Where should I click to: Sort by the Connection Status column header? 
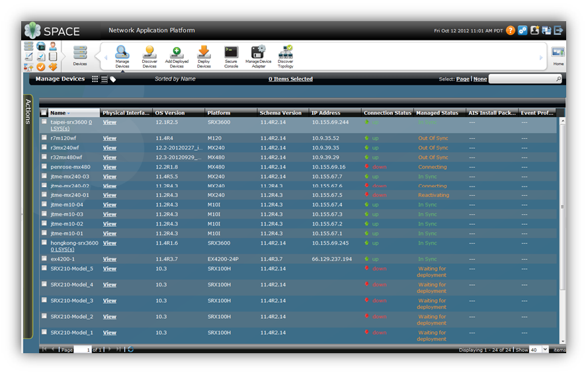point(388,113)
